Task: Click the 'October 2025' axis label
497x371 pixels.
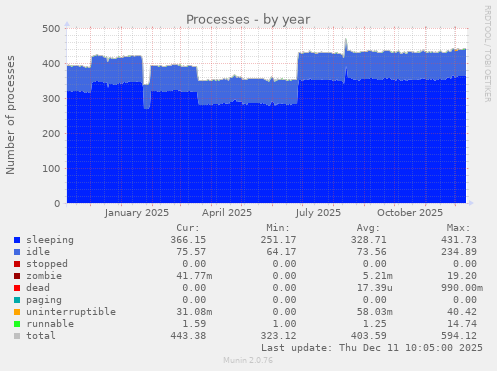Action: pyautogui.click(x=410, y=213)
